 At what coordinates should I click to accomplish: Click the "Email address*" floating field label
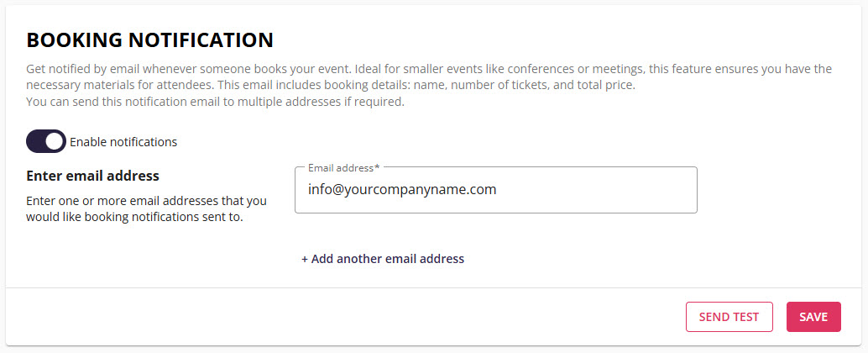(x=341, y=168)
